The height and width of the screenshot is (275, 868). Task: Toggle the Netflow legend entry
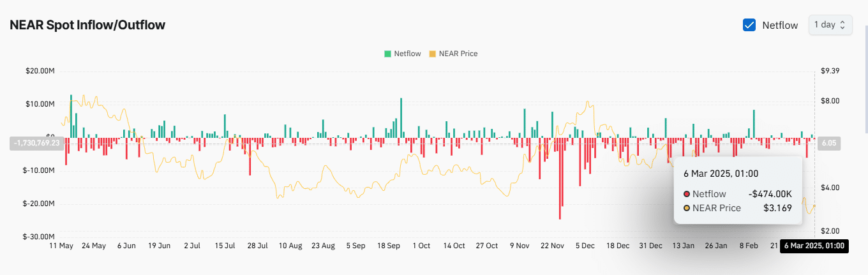click(402, 54)
